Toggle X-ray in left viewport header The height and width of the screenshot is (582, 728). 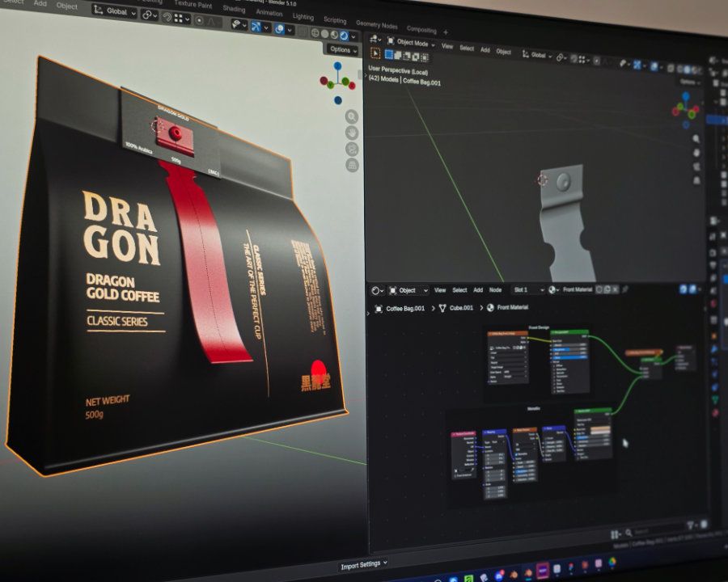pos(303,32)
